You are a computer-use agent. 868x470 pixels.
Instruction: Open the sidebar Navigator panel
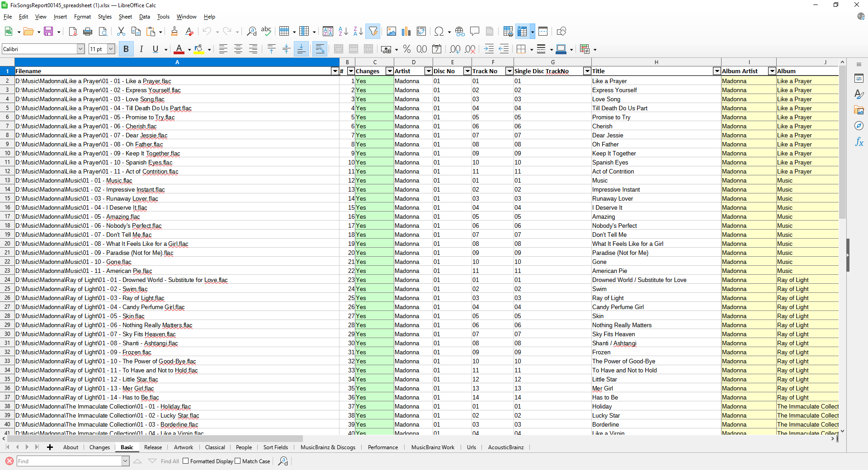(859, 126)
